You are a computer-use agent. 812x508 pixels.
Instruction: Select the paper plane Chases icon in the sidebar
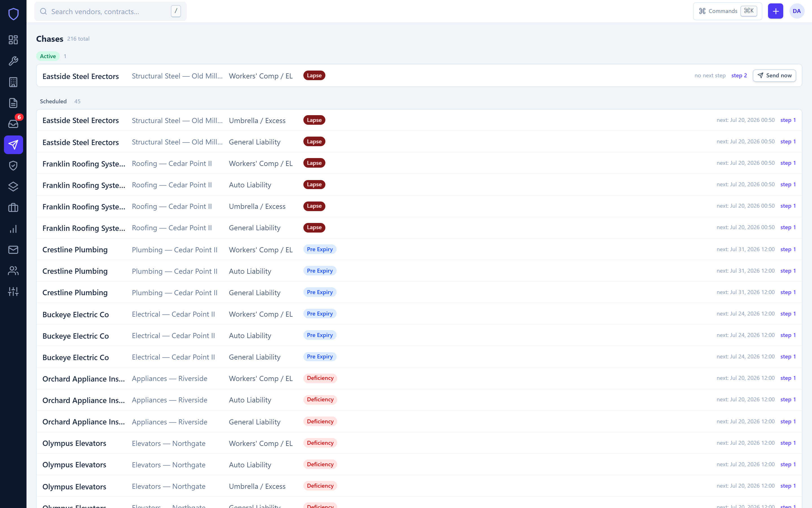pyautogui.click(x=14, y=145)
